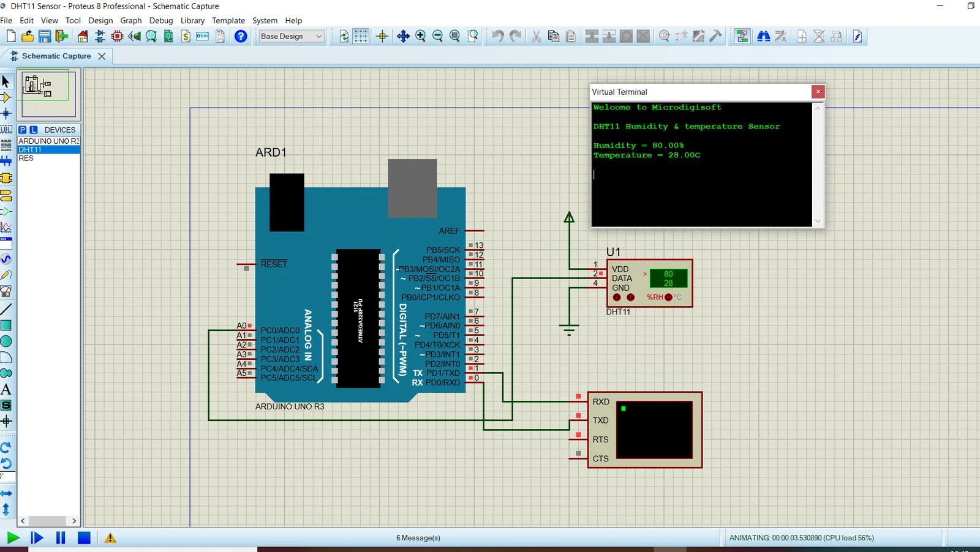The image size is (980, 552).
Task: Click the Step simulation button
Action: (x=37, y=538)
